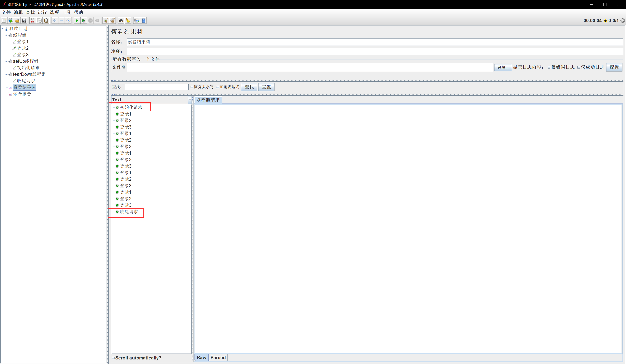Select the 收尾请求 result entry
626x364 pixels.
pyautogui.click(x=129, y=212)
